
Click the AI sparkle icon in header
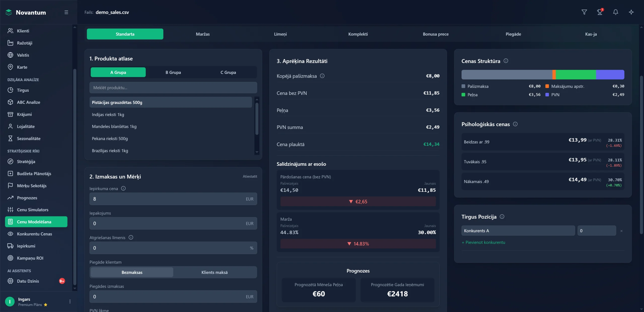[x=631, y=12]
